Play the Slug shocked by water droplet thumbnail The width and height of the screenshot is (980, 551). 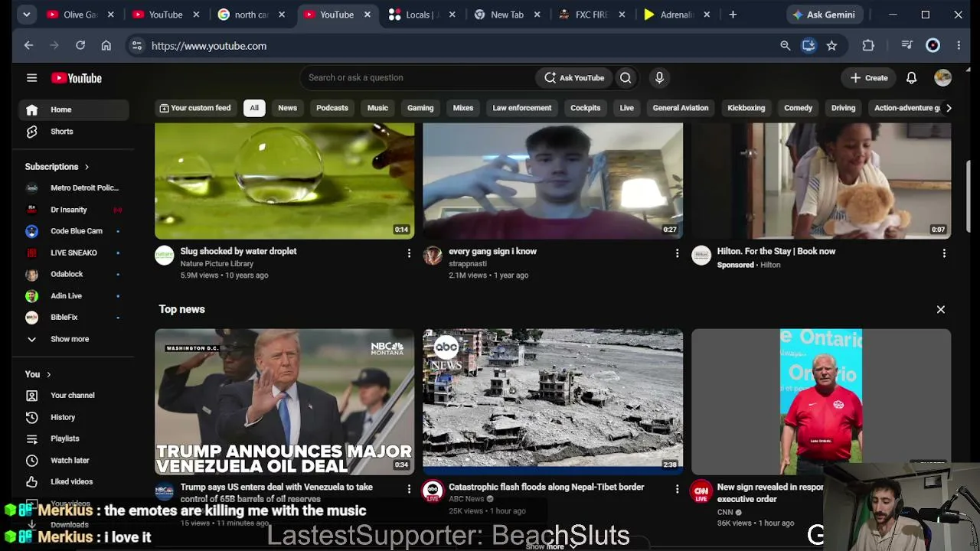coord(285,181)
